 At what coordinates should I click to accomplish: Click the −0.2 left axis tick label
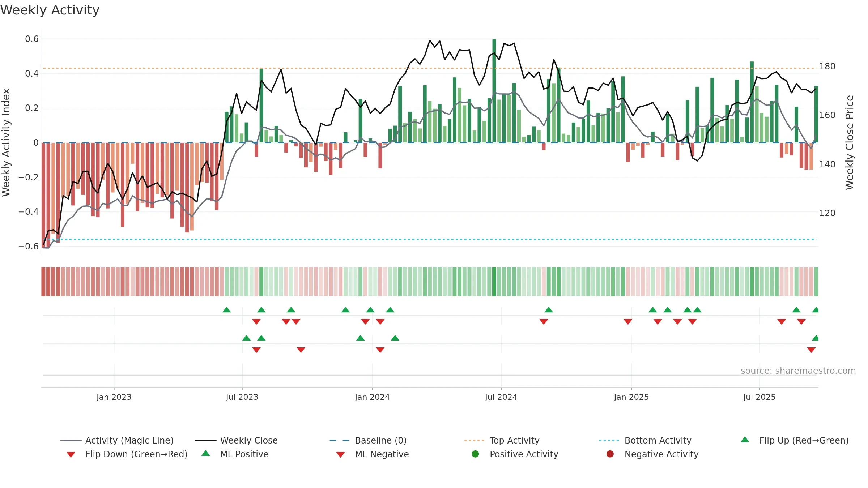(x=29, y=177)
